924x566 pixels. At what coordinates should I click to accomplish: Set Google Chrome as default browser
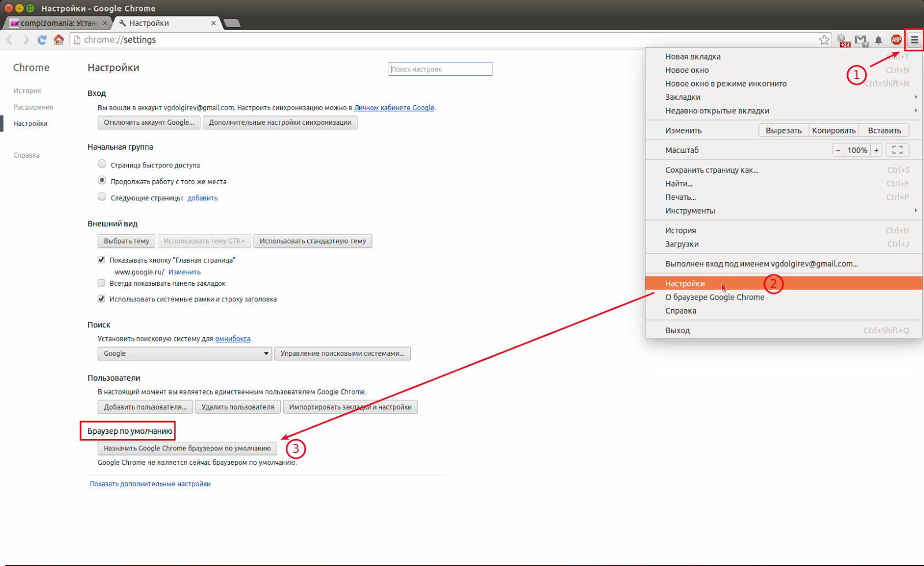coord(187,448)
